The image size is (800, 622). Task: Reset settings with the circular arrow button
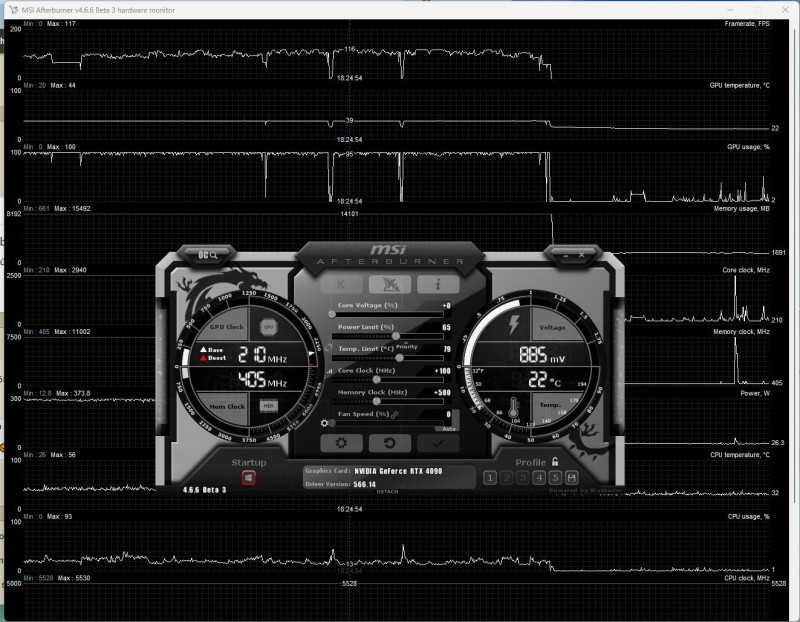point(389,443)
